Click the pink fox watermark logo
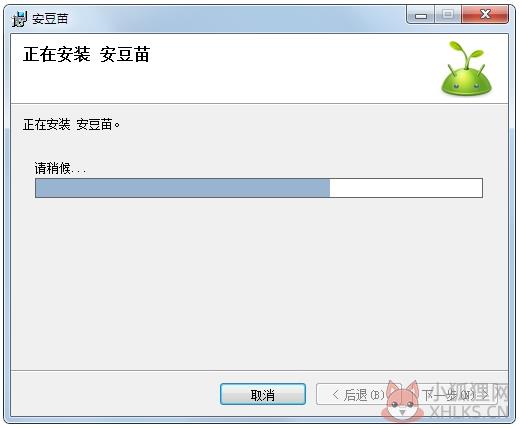 403,402
